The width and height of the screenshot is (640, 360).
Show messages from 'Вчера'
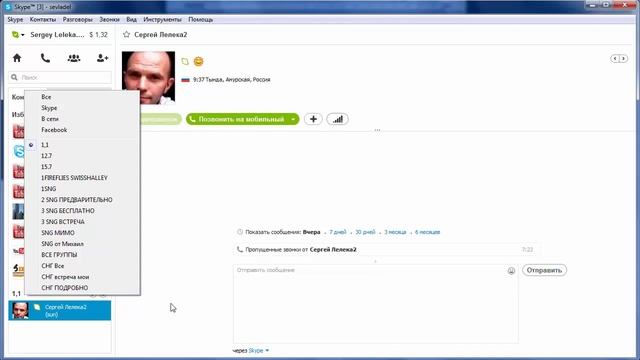coord(311,232)
